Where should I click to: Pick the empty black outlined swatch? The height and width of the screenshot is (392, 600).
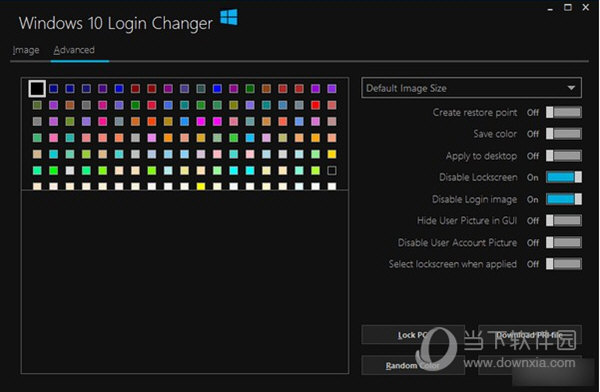(332, 170)
